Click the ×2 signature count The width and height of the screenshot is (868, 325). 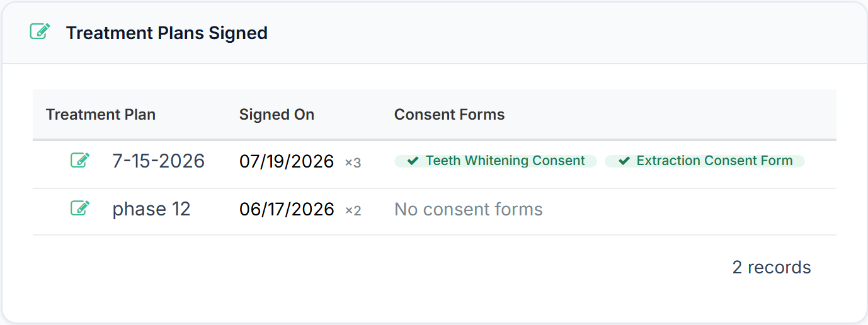click(x=353, y=211)
